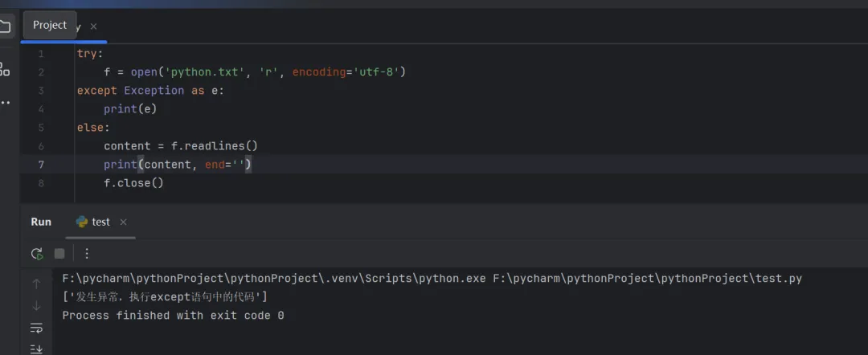Image resolution: width=868 pixels, height=355 pixels.
Task: Click the Run panel title label
Action: (41, 222)
